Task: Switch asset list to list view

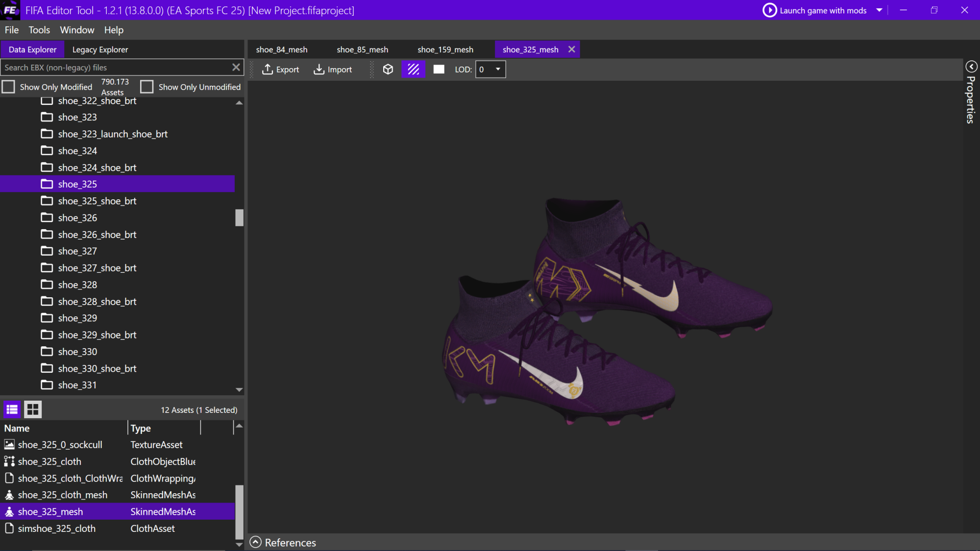Action: click(x=12, y=409)
